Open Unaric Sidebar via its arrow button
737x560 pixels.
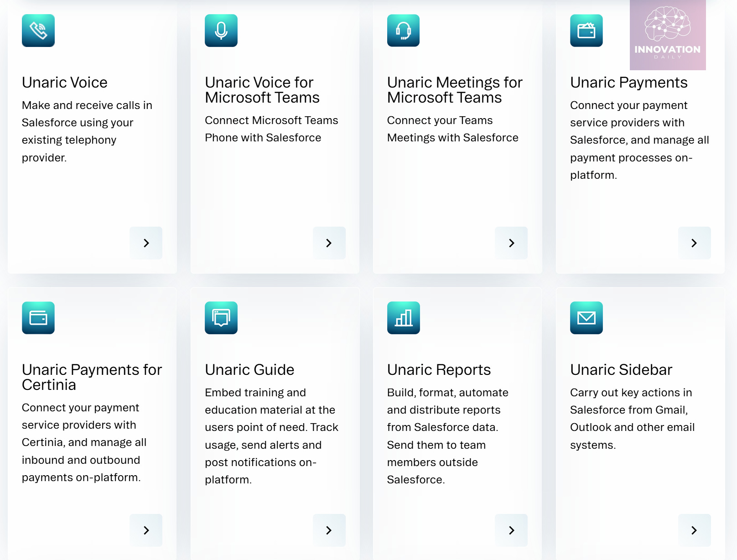tap(695, 530)
